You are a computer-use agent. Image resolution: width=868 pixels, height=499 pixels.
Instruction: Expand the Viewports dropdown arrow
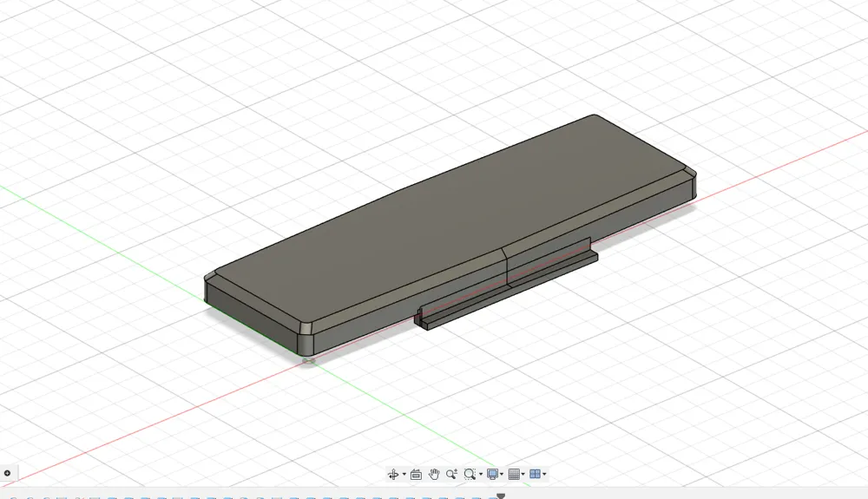(544, 474)
